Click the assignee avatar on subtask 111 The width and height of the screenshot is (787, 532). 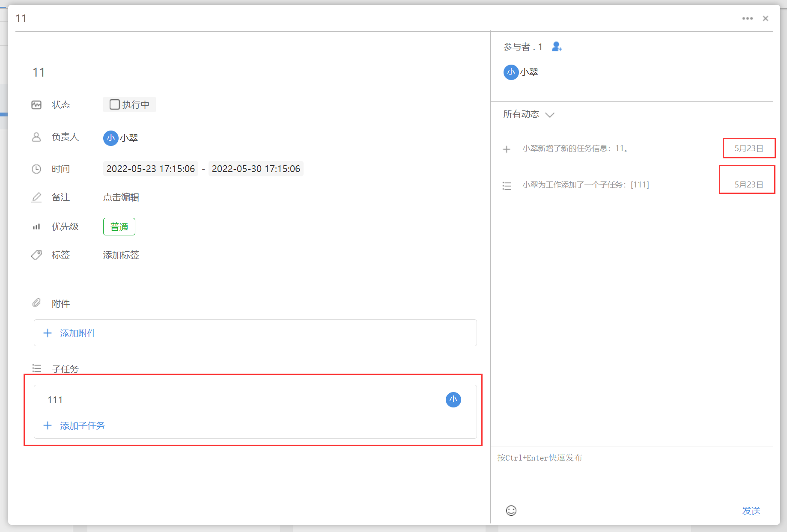pos(453,400)
